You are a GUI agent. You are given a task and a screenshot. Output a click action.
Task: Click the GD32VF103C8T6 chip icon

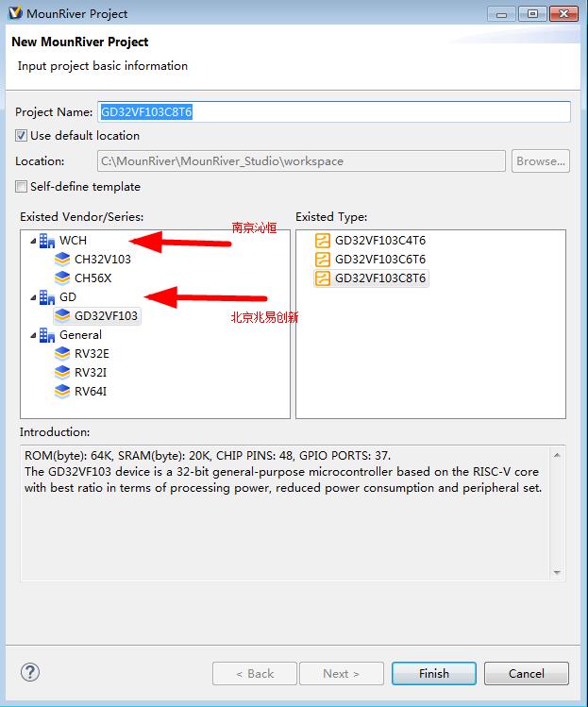(323, 278)
